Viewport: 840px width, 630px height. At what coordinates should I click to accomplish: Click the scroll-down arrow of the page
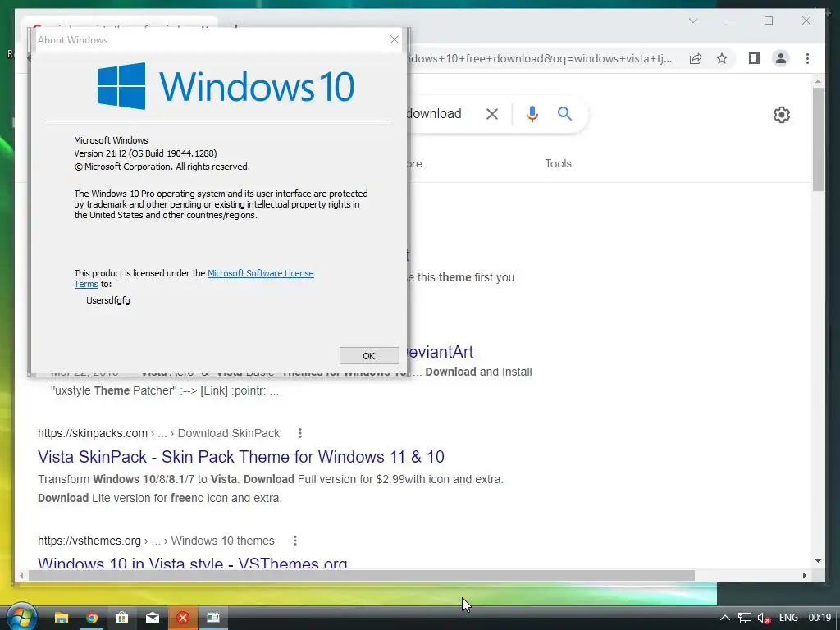pyautogui.click(x=818, y=561)
